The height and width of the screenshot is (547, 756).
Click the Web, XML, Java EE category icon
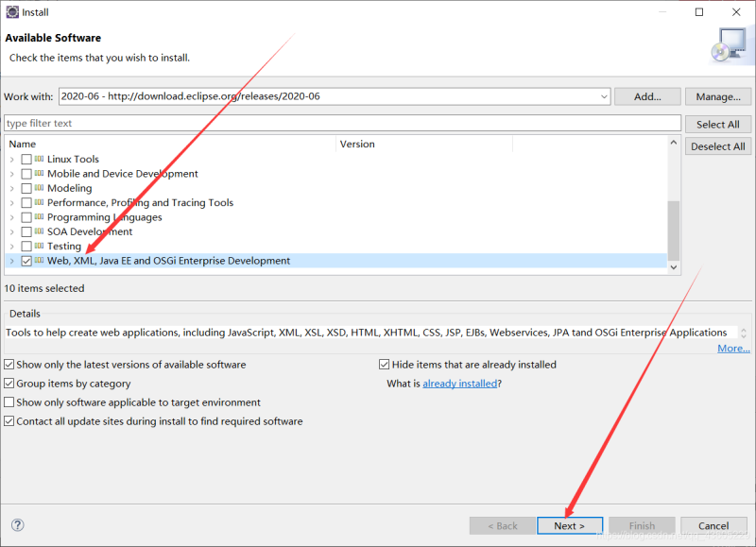coord(39,260)
